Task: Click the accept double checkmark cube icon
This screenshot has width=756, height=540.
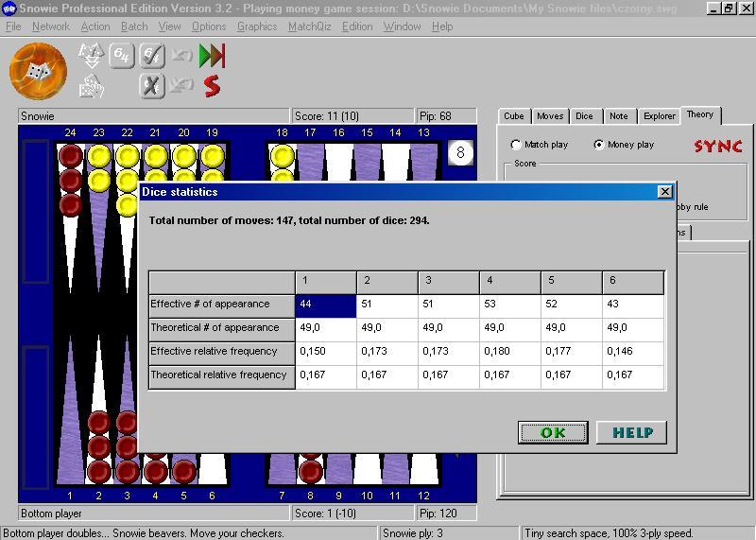Action: click(x=152, y=56)
